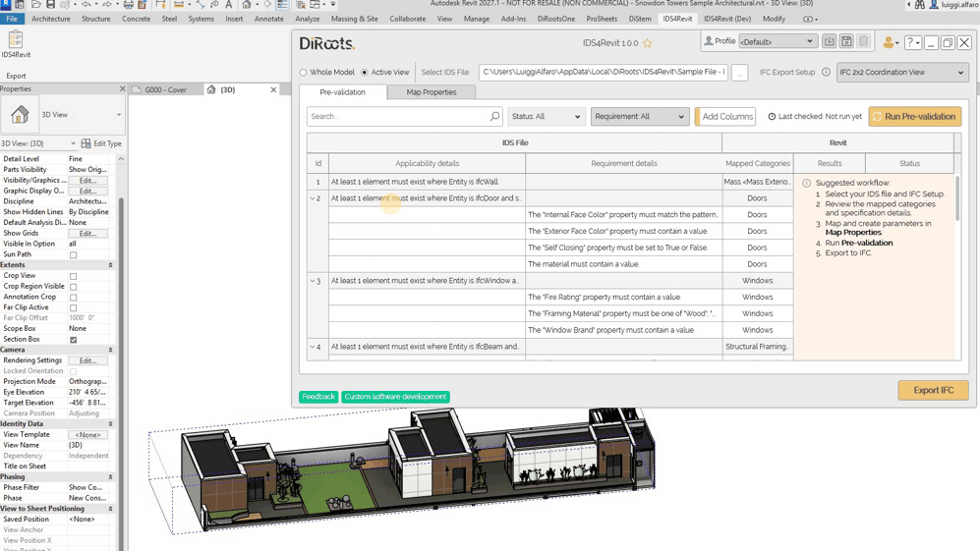Screen dimensions: 980x551
Task: Click the Select IDS File path field
Action: [604, 72]
